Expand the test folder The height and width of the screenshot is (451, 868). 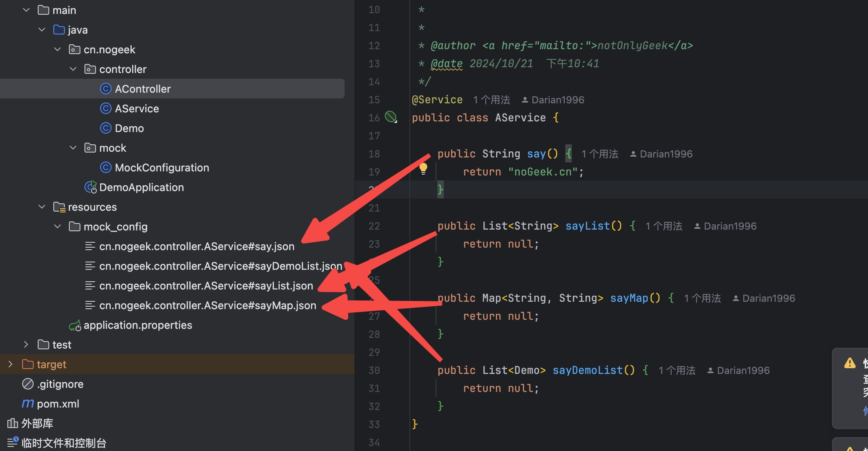(x=26, y=345)
